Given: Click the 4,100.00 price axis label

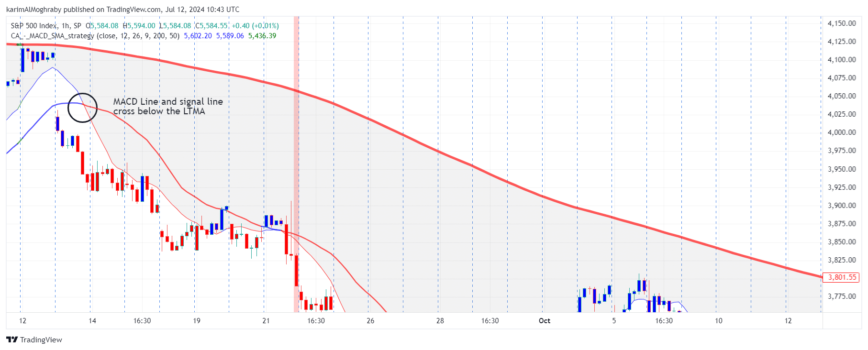Looking at the screenshot, I should point(842,60).
